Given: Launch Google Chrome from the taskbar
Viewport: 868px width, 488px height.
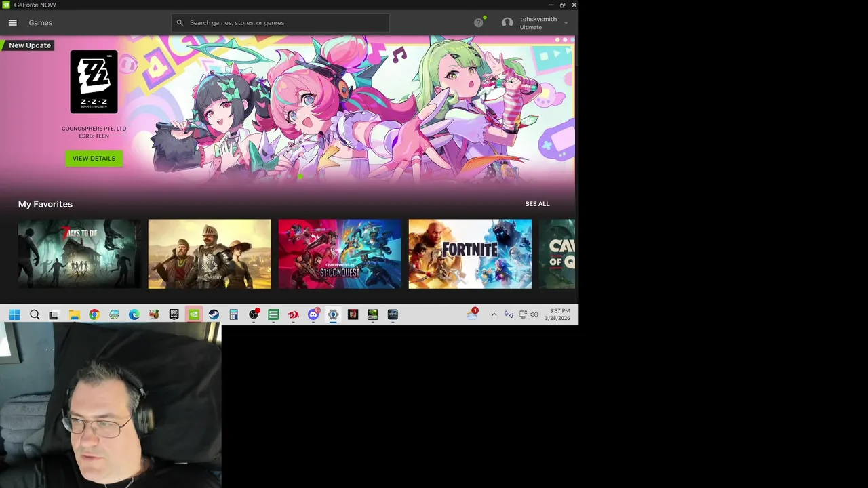Looking at the screenshot, I should [94, 314].
